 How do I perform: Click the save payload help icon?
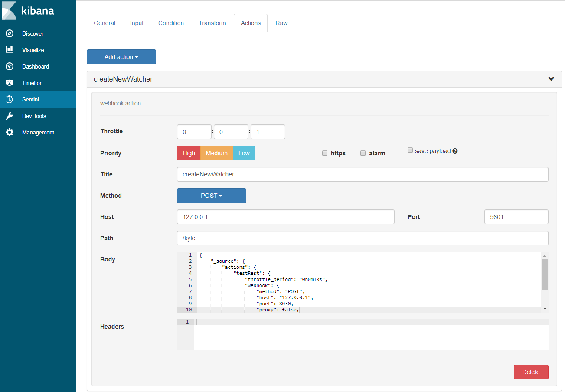click(455, 151)
